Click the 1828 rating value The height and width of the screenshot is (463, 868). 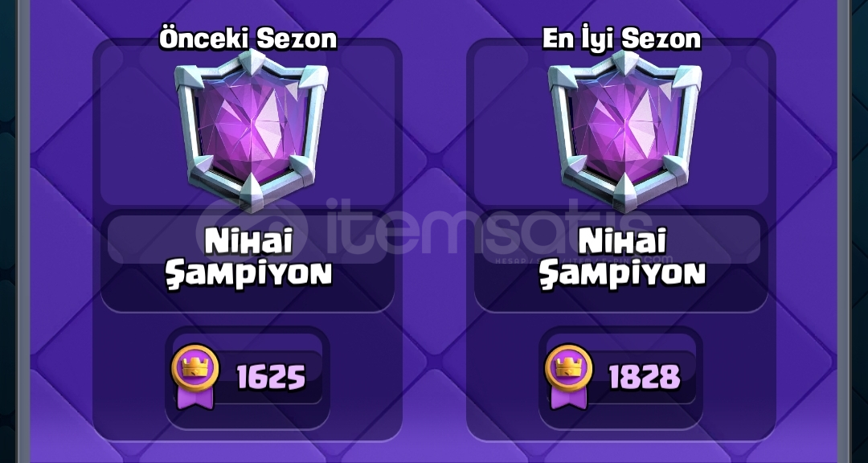coord(645,377)
